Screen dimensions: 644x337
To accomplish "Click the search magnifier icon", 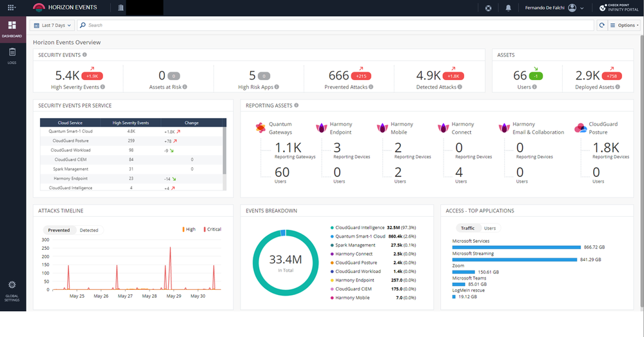I will [x=83, y=25].
